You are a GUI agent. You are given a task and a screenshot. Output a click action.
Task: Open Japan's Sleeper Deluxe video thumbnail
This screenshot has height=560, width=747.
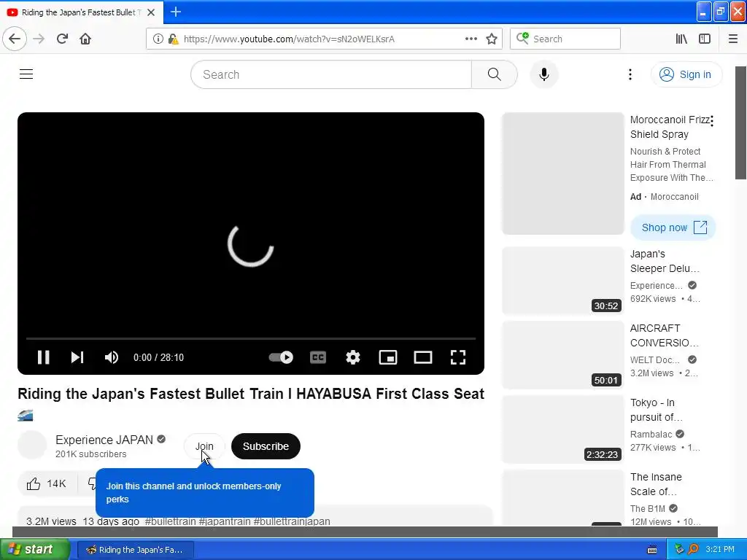tap(563, 281)
